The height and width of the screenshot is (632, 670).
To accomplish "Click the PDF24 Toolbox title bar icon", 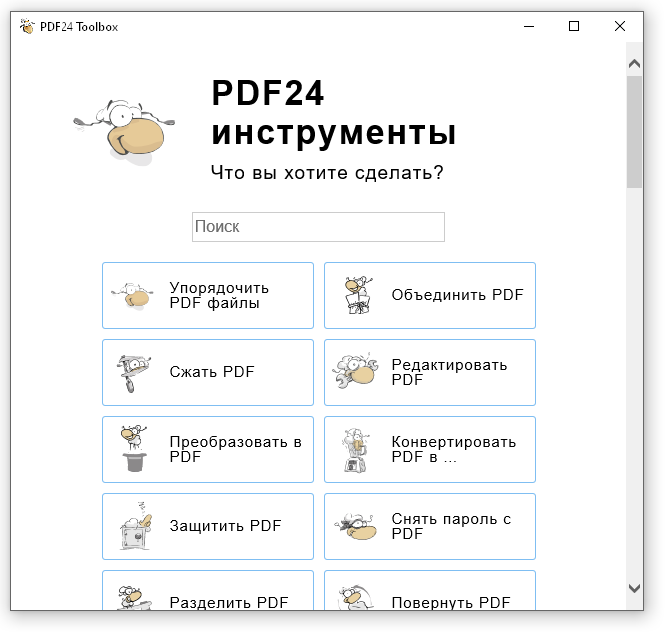I will tap(27, 26).
